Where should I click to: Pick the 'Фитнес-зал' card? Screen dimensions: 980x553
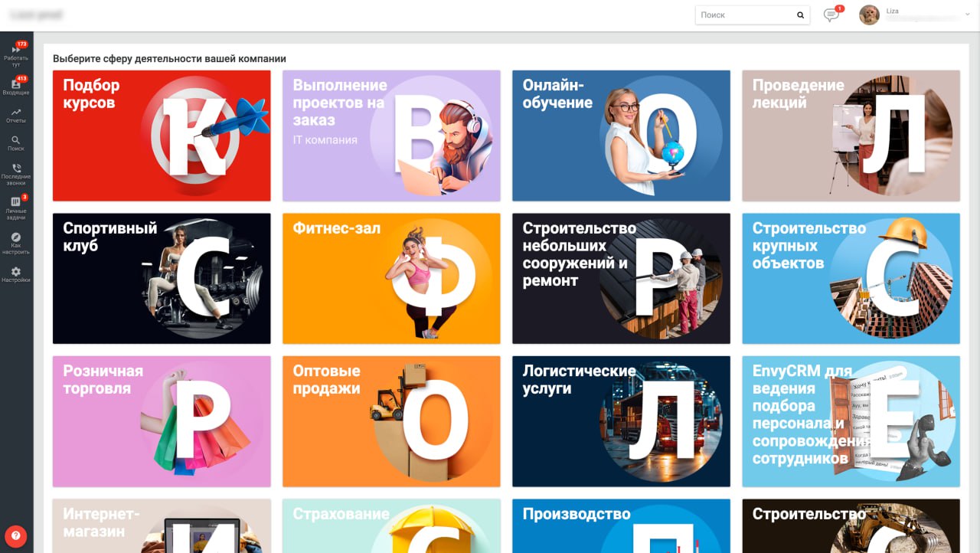click(391, 279)
